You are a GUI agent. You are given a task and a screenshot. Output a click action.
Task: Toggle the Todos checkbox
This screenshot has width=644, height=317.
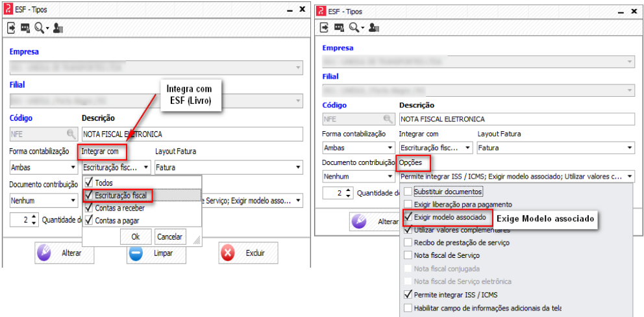[x=88, y=183]
